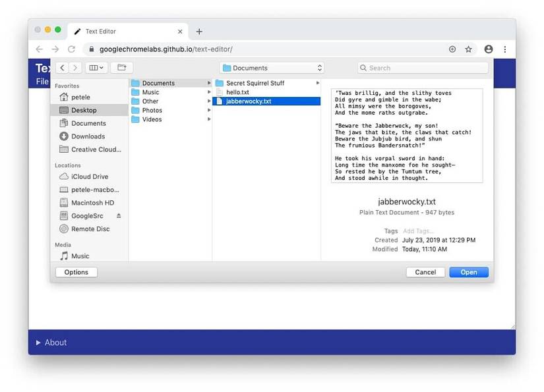Click Add Tags field
This screenshot has width=544, height=392.
[x=417, y=231]
